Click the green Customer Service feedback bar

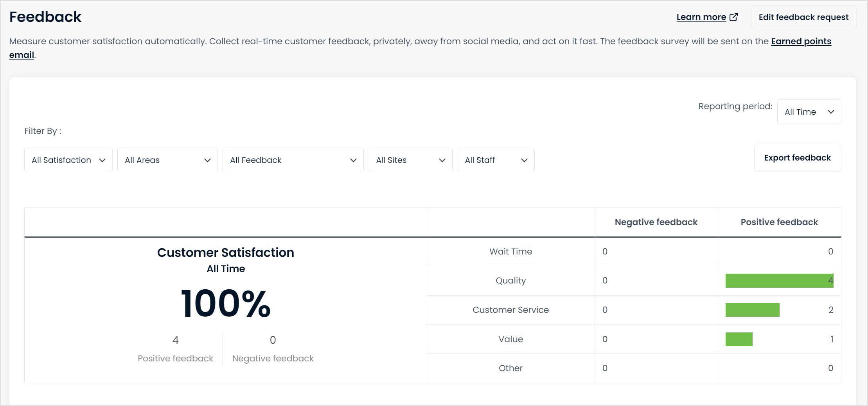click(752, 310)
